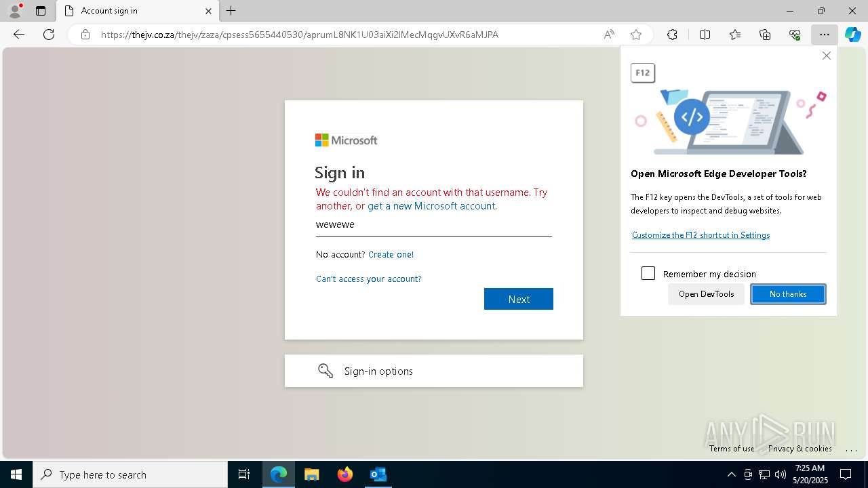Viewport: 868px width, 488px height.
Task: Select the Account sign in tab
Action: pos(138,11)
